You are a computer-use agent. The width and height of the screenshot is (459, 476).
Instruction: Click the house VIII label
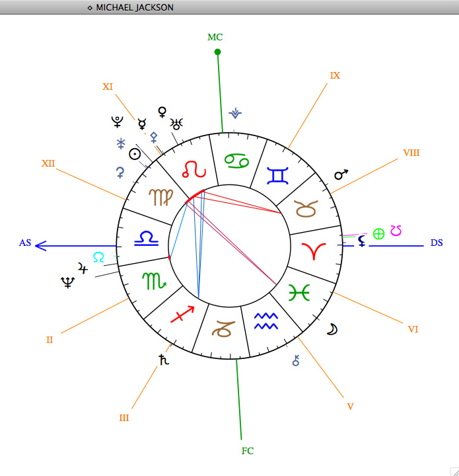(x=411, y=153)
